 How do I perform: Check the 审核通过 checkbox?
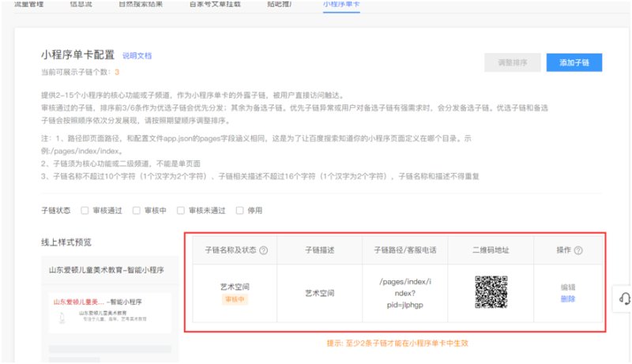point(85,211)
